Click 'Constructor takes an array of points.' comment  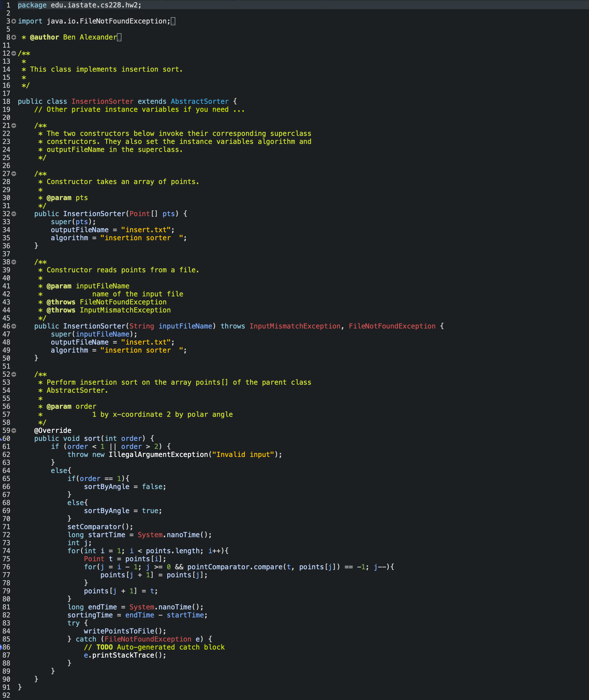(123, 182)
